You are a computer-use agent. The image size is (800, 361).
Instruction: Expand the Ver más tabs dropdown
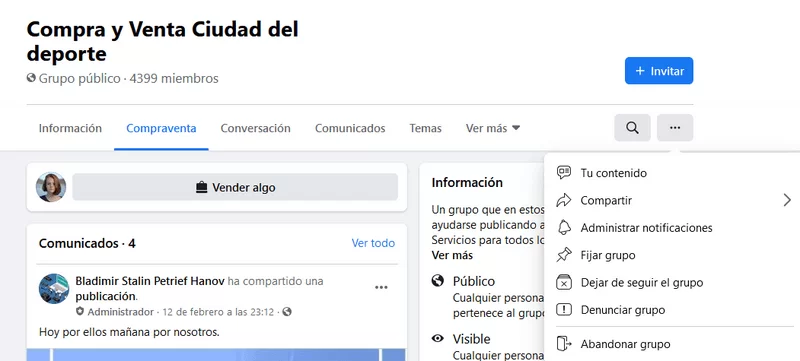[493, 128]
